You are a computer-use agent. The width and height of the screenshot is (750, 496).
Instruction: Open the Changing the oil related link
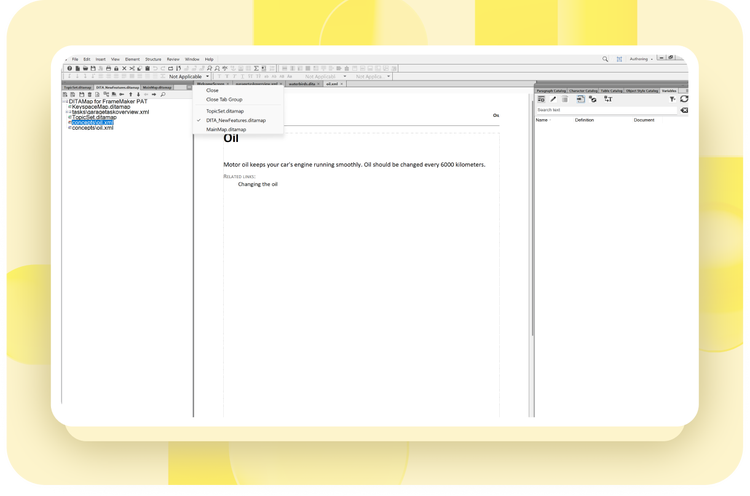point(258,184)
